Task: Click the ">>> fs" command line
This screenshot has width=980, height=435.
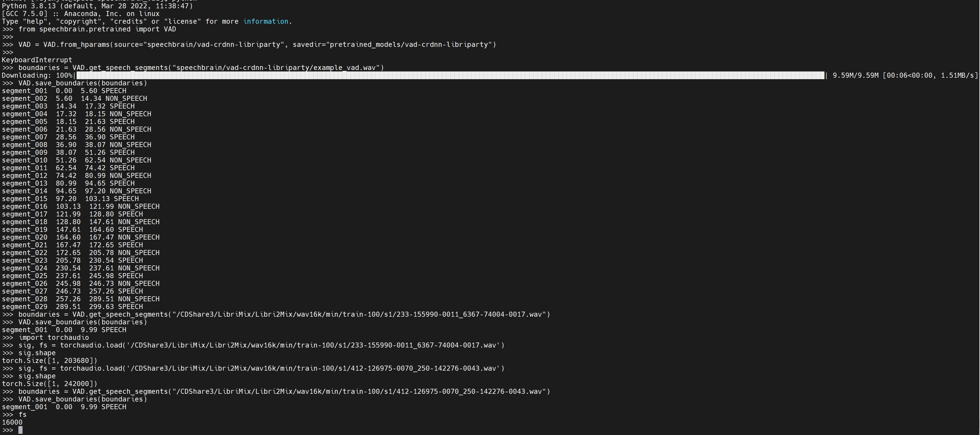Action: [14, 415]
